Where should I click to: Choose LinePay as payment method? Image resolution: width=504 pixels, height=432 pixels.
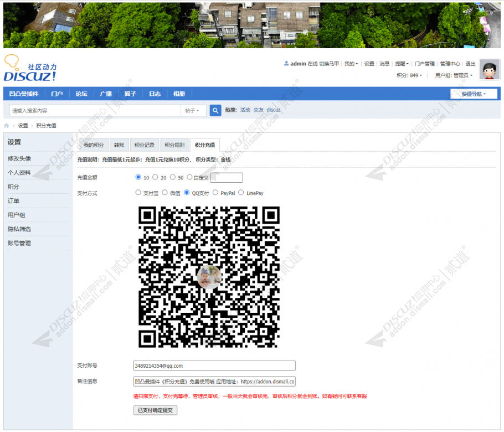pyautogui.click(x=241, y=193)
